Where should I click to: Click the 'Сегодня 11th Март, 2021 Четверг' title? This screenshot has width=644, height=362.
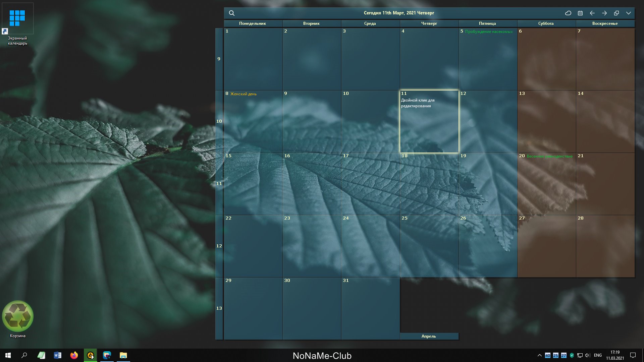point(399,13)
